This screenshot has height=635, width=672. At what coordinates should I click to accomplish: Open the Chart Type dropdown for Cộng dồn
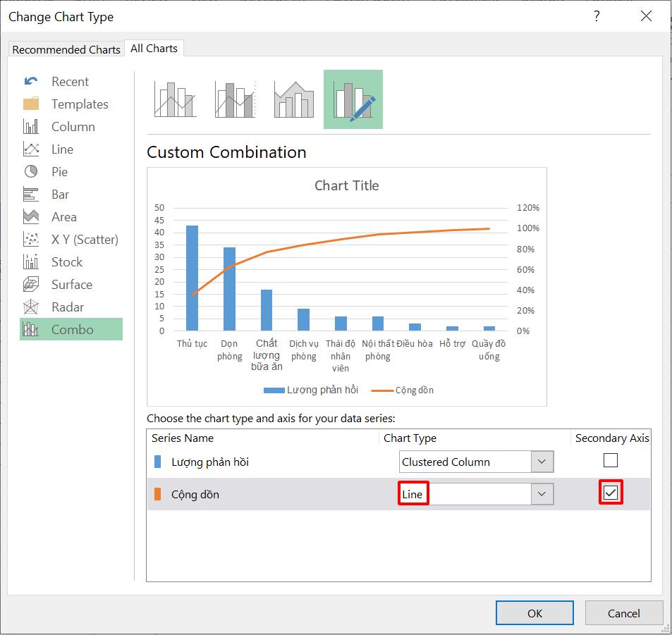(542, 494)
